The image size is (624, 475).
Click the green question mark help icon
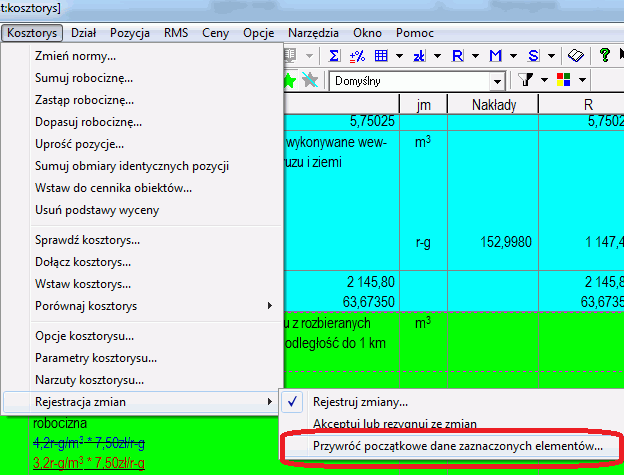click(606, 56)
